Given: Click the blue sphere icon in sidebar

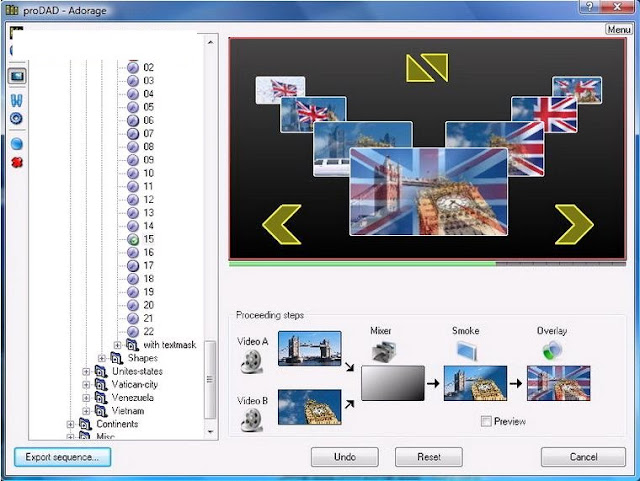Looking at the screenshot, I should [16, 144].
